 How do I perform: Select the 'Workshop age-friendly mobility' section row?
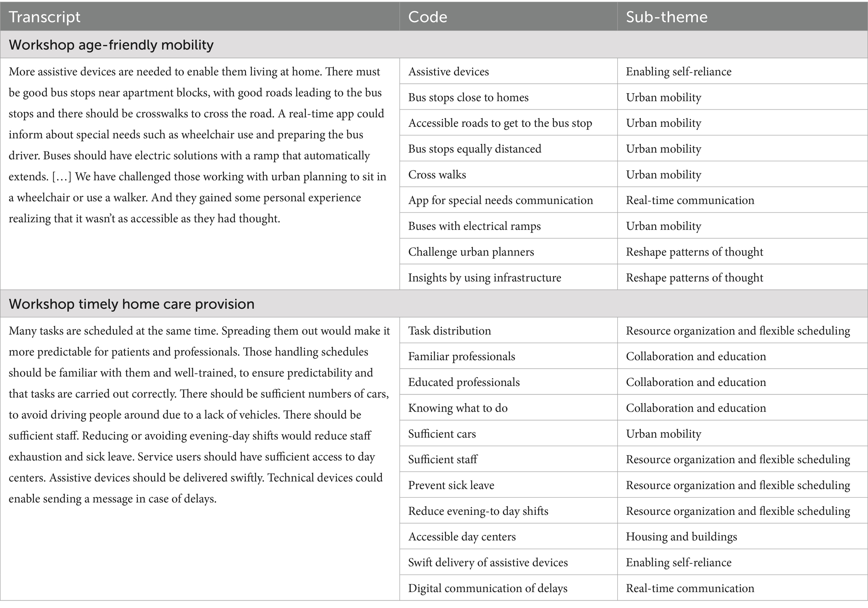coord(111,45)
